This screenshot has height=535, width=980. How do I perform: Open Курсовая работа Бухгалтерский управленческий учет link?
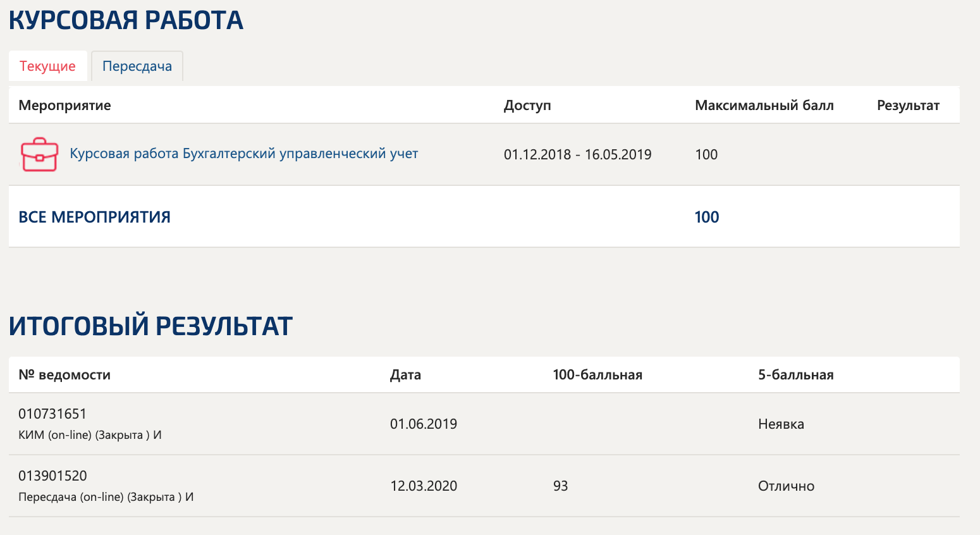[243, 154]
